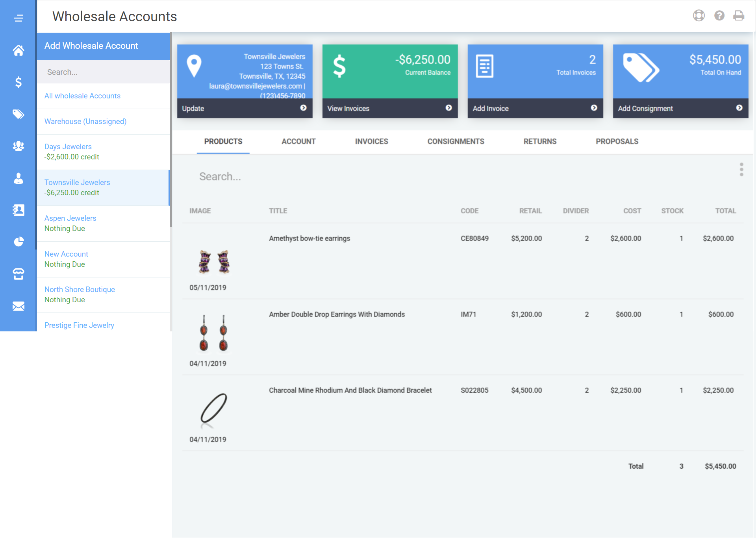Open the storefront icon in sidebar
Viewport: 756px width, 538px height.
(18, 274)
